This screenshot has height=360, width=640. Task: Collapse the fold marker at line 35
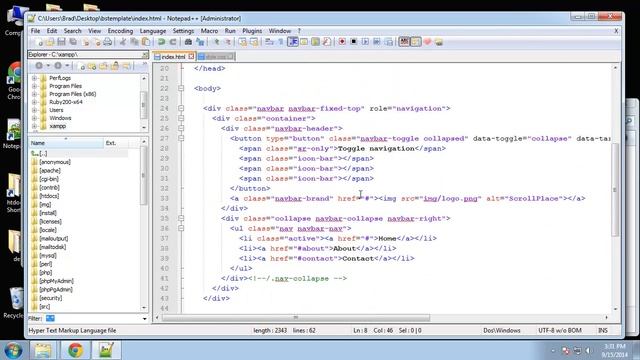point(181,218)
